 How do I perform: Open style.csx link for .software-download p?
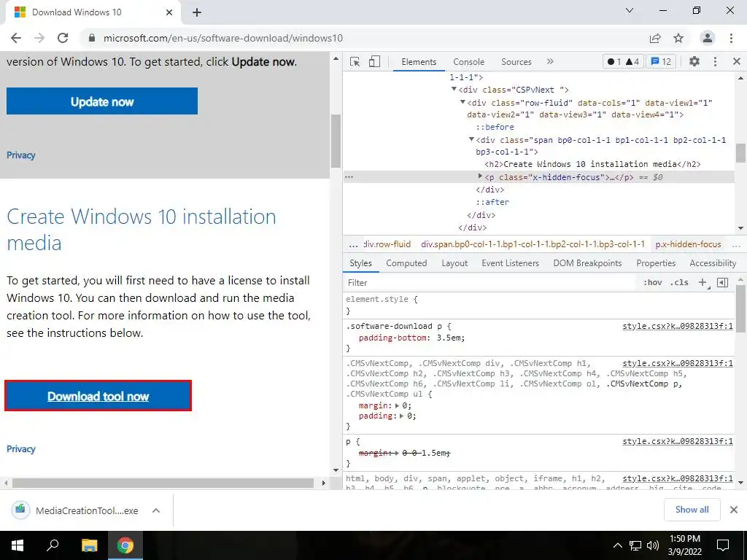coord(678,326)
